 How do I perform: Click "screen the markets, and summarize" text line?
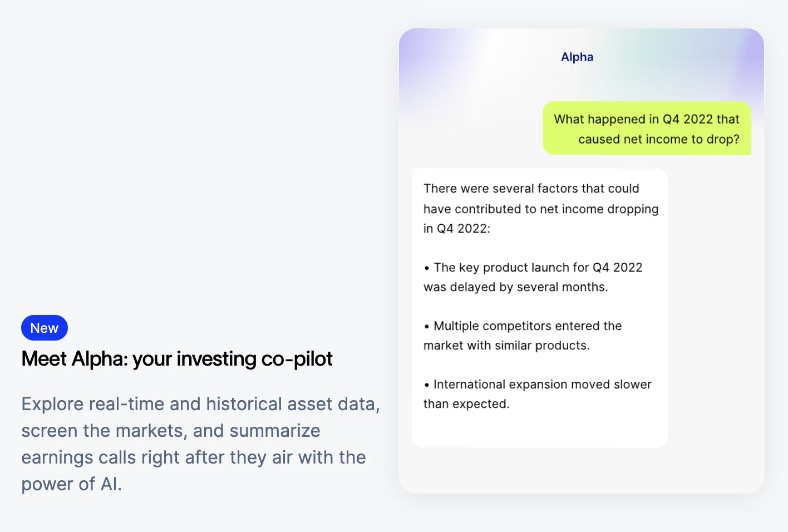[x=171, y=431]
